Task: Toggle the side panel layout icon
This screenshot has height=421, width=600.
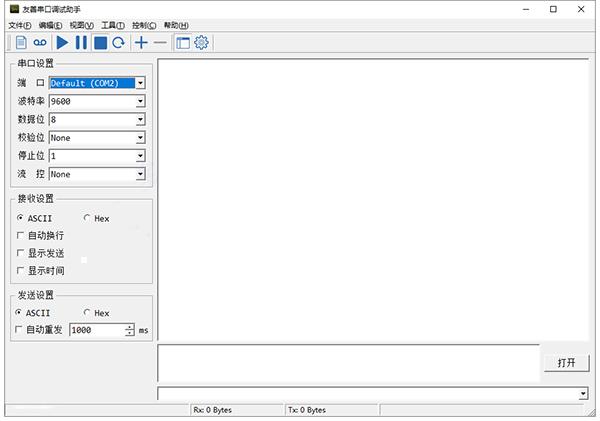Action: 182,42
